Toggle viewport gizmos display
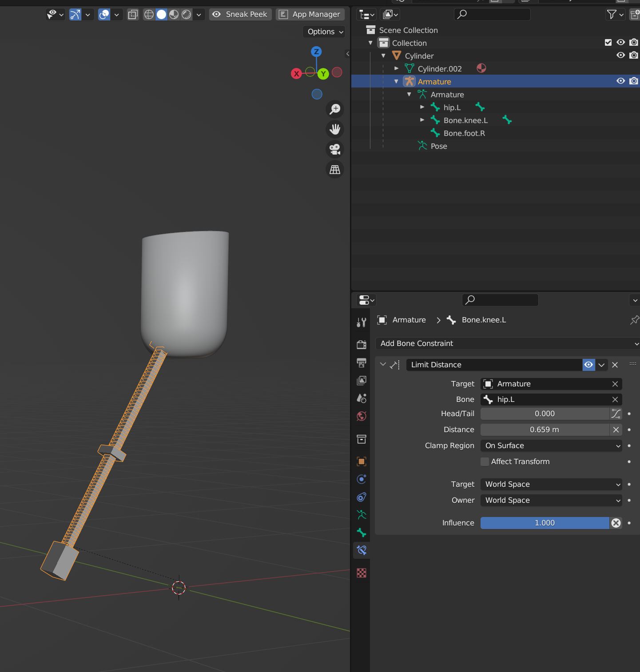 [x=76, y=15]
